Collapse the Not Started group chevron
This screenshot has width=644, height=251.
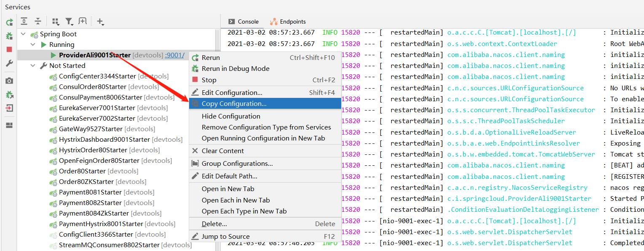pos(33,66)
